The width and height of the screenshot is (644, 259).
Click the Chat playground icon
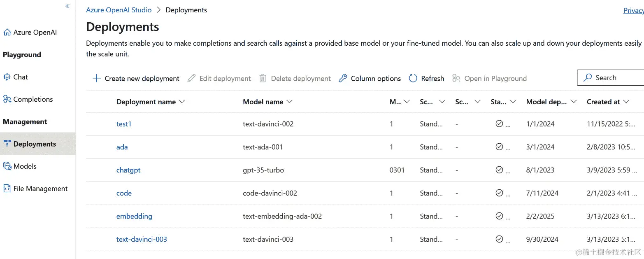point(7,77)
